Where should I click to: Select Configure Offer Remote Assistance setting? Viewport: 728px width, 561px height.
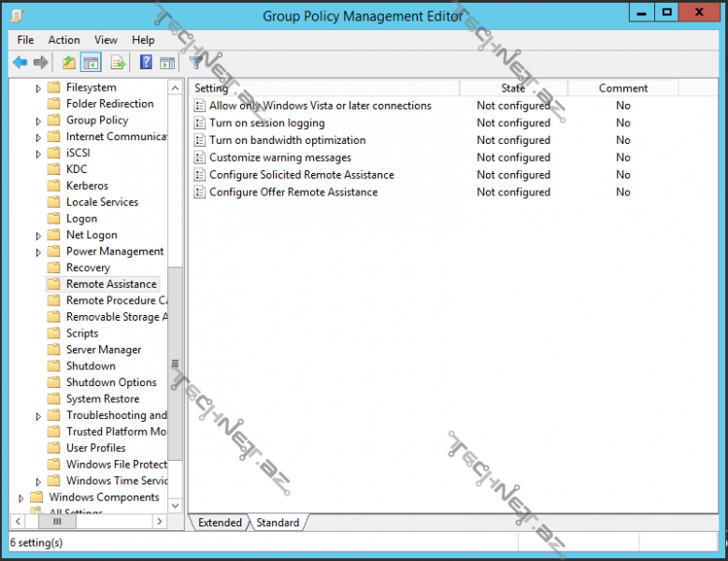pos(293,192)
